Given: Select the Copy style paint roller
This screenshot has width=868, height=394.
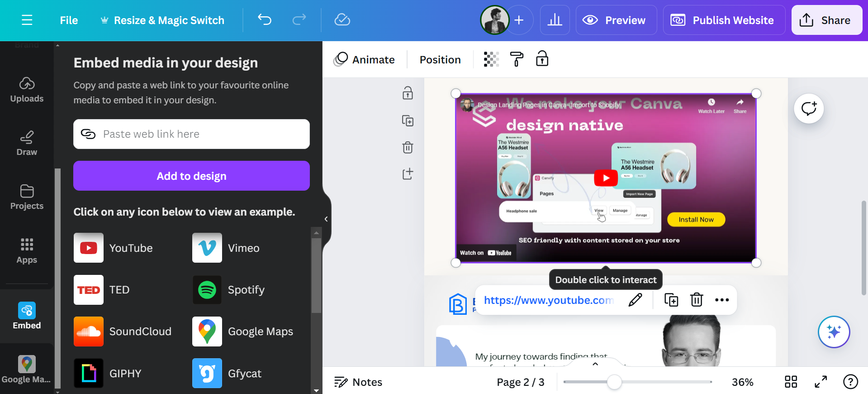Looking at the screenshot, I should [517, 59].
